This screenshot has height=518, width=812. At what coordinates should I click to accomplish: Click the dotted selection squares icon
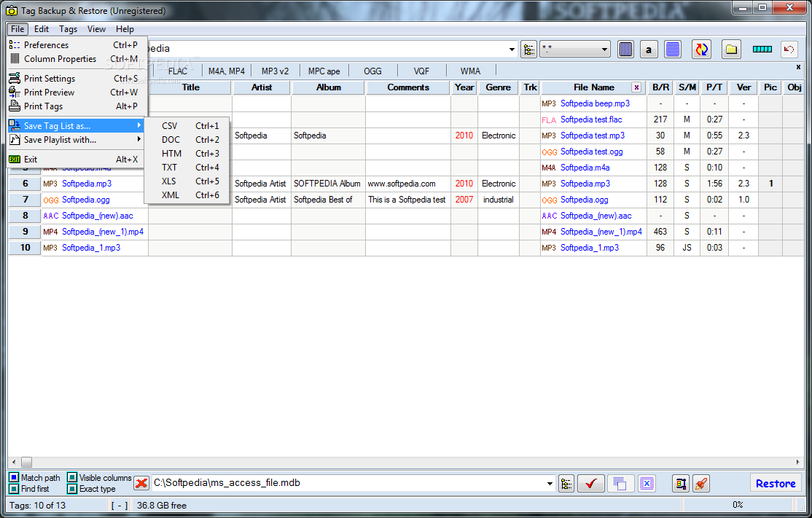pyautogui.click(x=620, y=484)
